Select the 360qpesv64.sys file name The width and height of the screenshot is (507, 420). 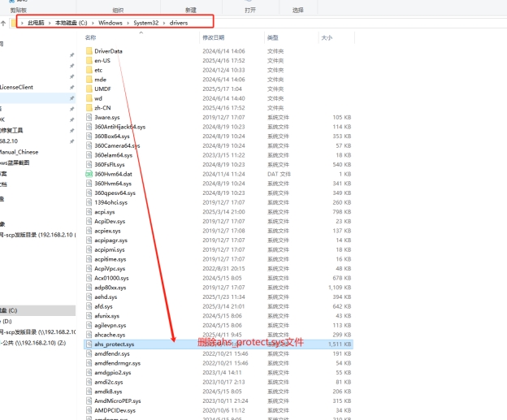pos(115,193)
